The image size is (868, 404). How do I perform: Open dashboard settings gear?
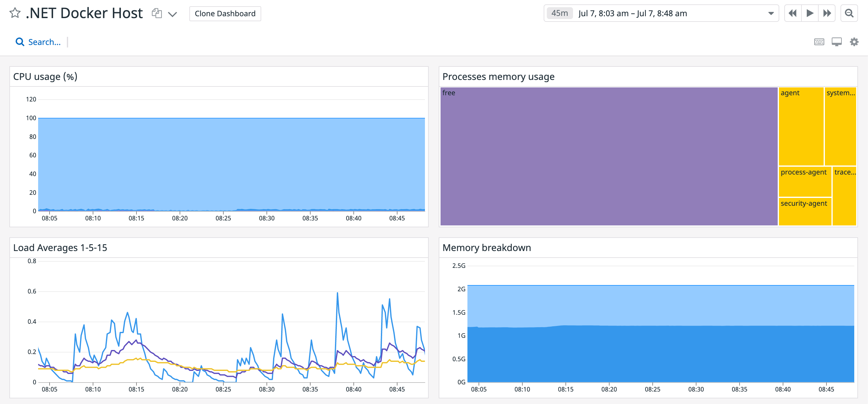tap(854, 42)
